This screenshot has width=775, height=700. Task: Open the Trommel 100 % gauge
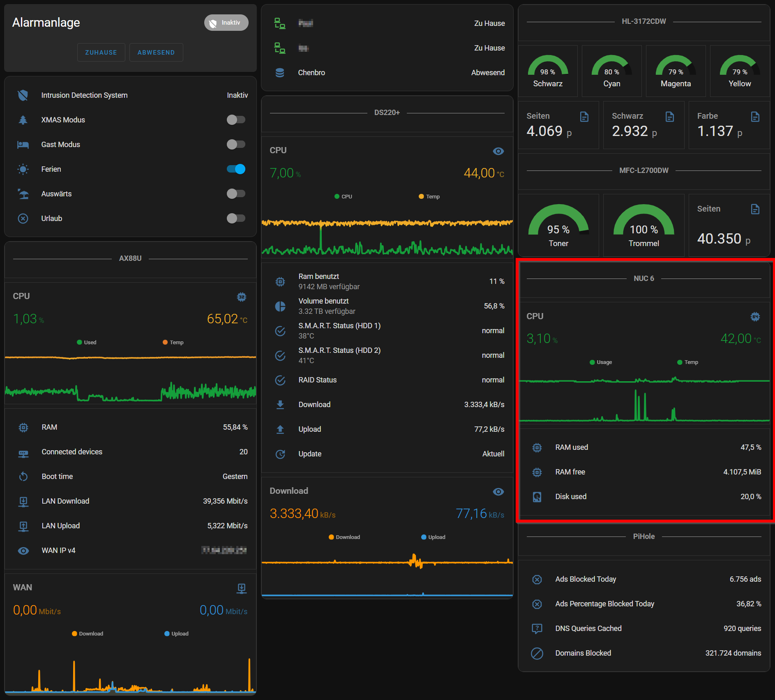(644, 225)
